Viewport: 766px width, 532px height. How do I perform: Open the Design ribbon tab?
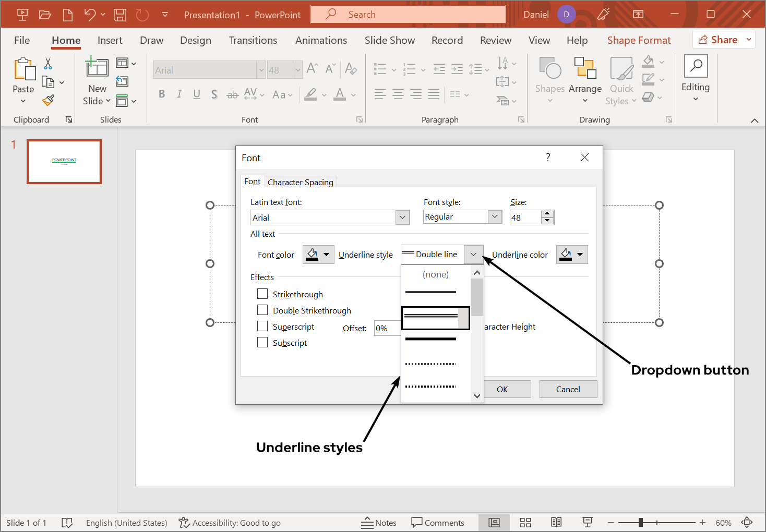click(x=196, y=40)
